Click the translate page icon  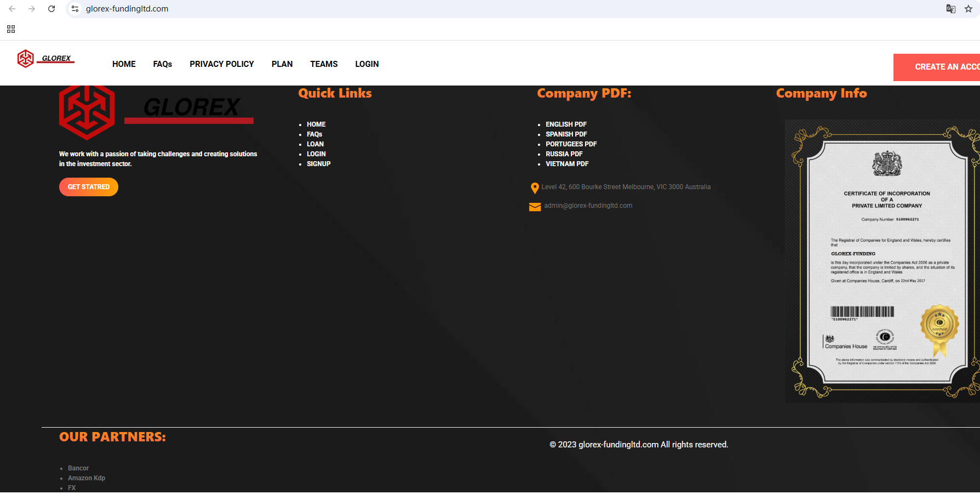pyautogui.click(x=951, y=9)
